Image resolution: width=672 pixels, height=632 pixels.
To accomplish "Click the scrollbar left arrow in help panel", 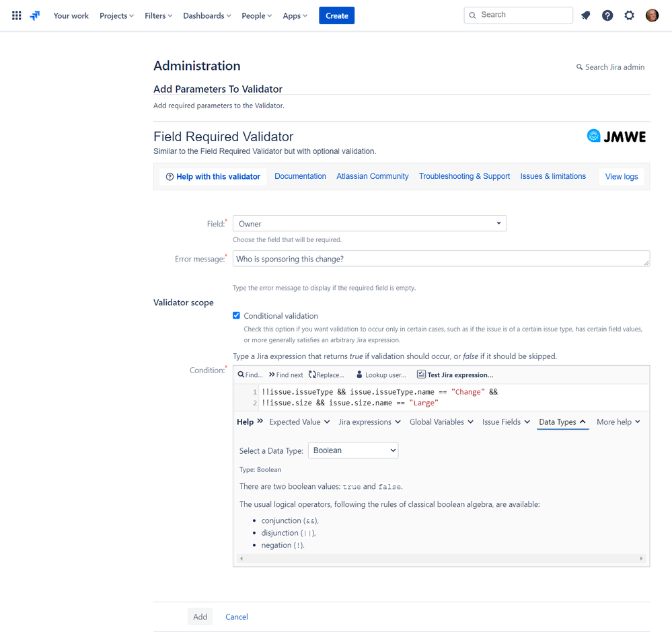I will [x=241, y=558].
